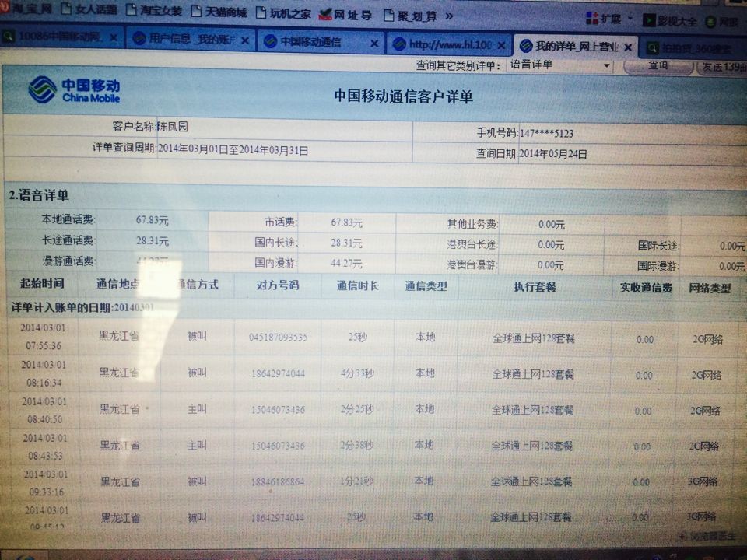
Task: Switch to the 用户信息_我的账户 tab
Action: [190, 39]
